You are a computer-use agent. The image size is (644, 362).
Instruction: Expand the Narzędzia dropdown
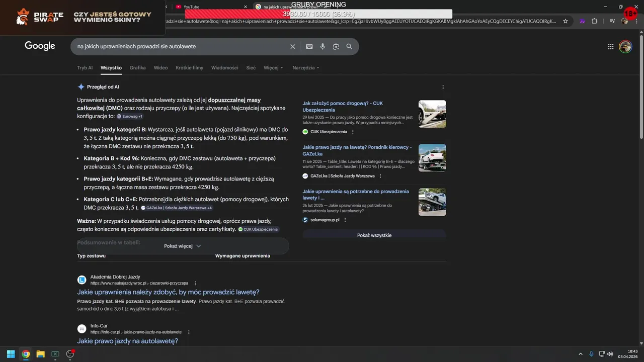pos(305,67)
